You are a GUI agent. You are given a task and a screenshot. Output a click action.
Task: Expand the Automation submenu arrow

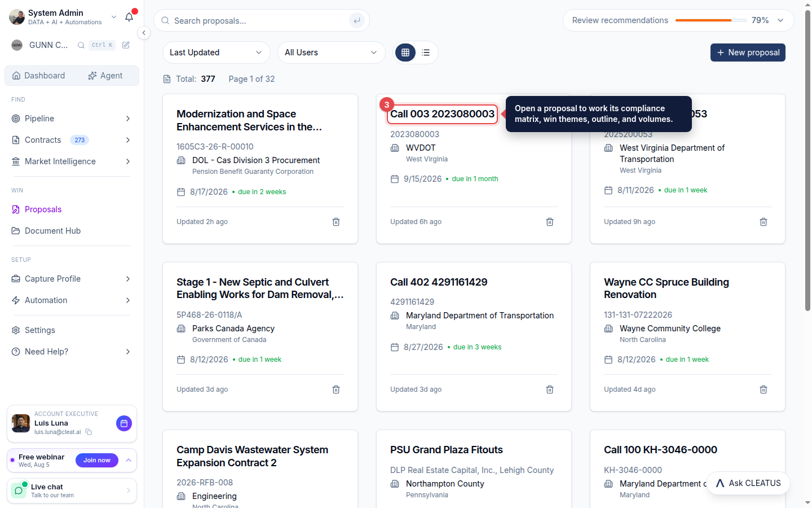pos(128,300)
